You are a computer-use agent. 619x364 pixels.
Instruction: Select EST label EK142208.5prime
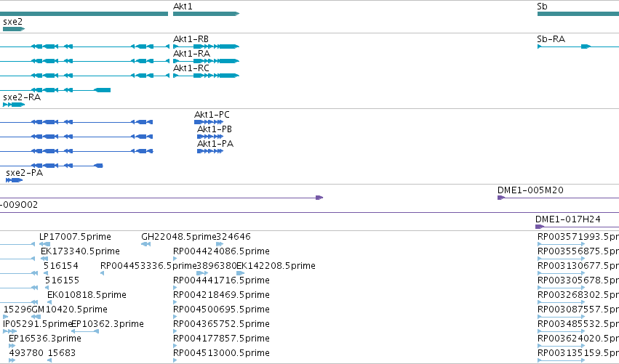pyautogui.click(x=276, y=266)
